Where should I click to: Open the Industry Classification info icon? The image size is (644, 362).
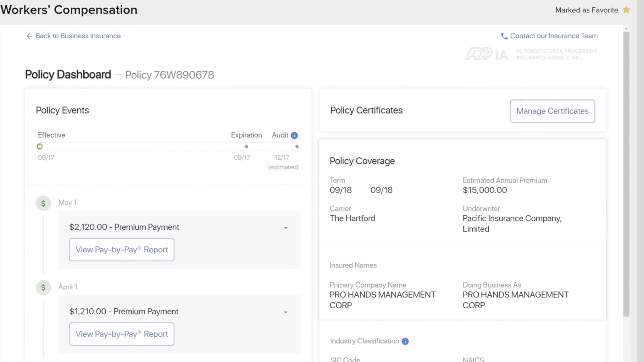coord(405,341)
